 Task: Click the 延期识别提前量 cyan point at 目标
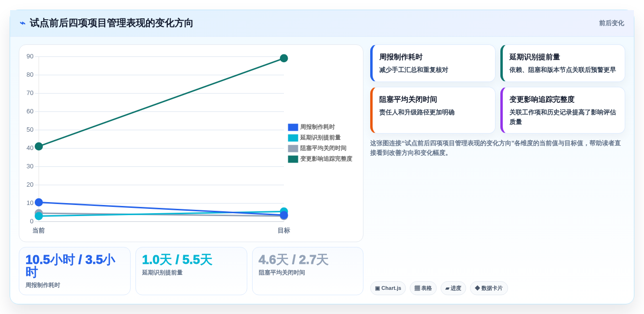pyautogui.click(x=284, y=211)
